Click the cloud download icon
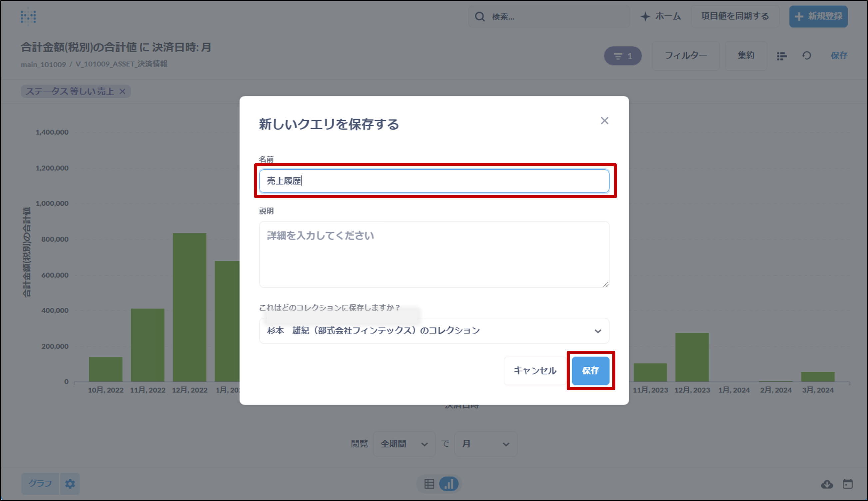The height and width of the screenshot is (501, 868). tap(827, 484)
